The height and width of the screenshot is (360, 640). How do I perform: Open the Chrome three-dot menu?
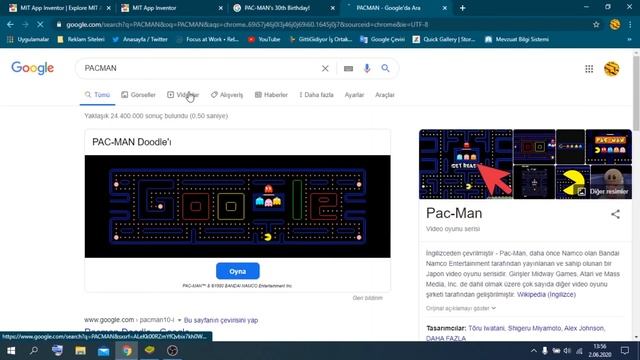click(x=630, y=24)
